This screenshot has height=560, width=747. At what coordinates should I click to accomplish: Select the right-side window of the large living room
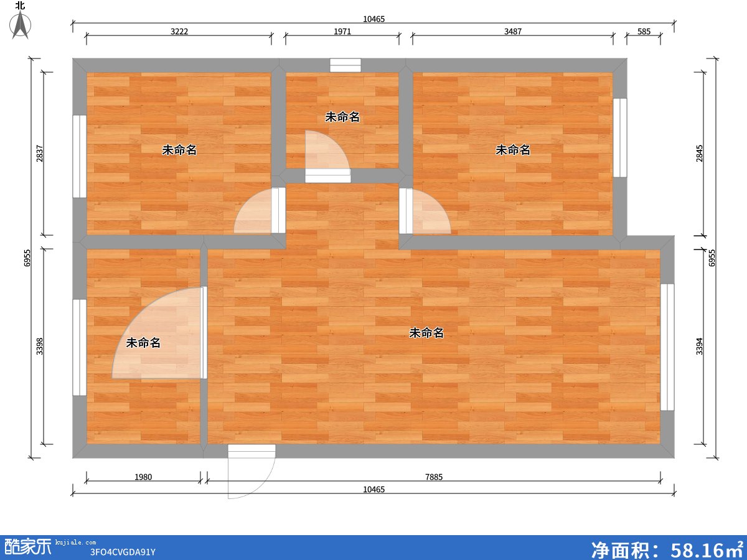[667, 347]
